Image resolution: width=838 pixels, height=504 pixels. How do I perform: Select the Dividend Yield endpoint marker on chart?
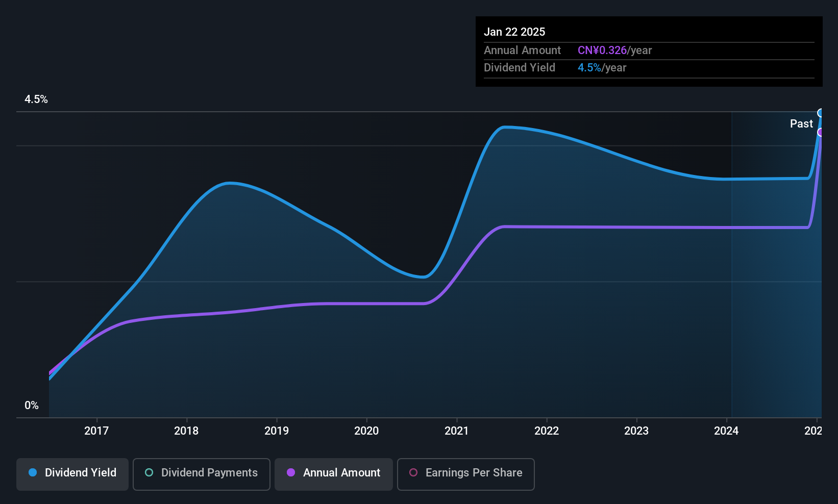821,112
